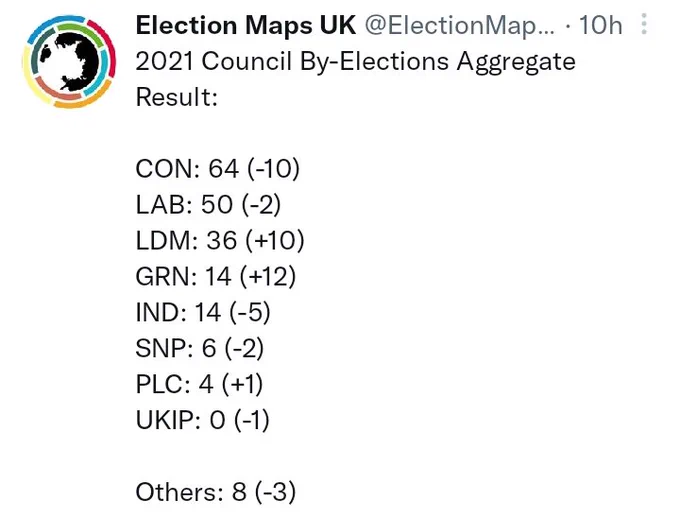Select the 'LDM: 36 (+10)' result line

pos(220,240)
